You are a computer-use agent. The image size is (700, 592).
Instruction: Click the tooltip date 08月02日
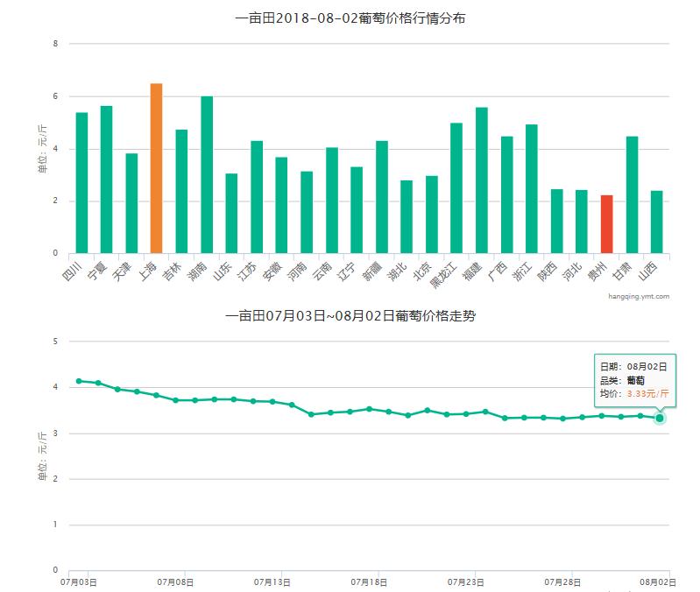647,367
